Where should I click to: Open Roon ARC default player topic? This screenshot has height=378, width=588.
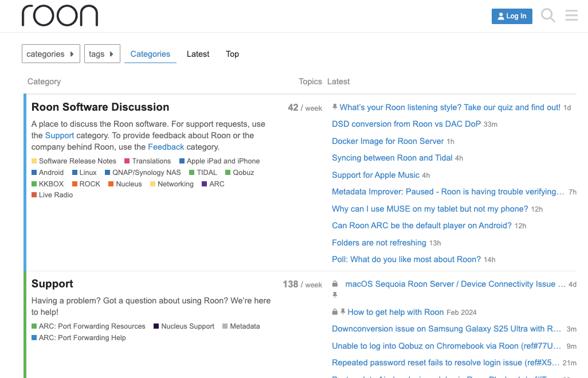point(422,225)
